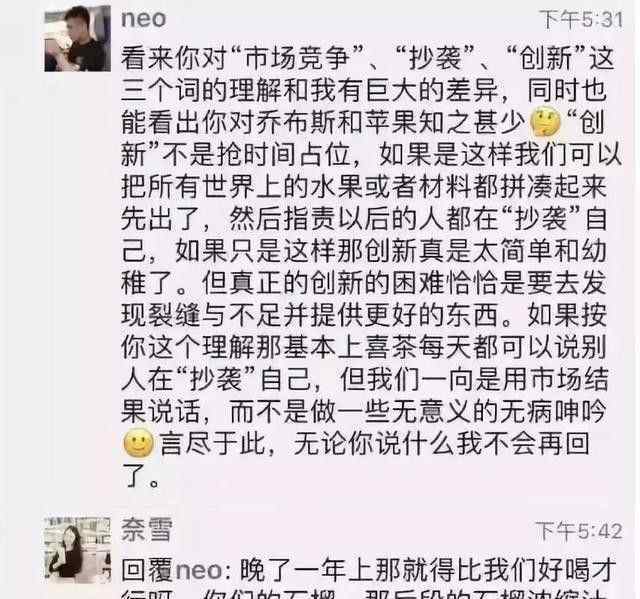This screenshot has width=640, height=599.
Task: Open the neo username link
Action: click(x=144, y=19)
